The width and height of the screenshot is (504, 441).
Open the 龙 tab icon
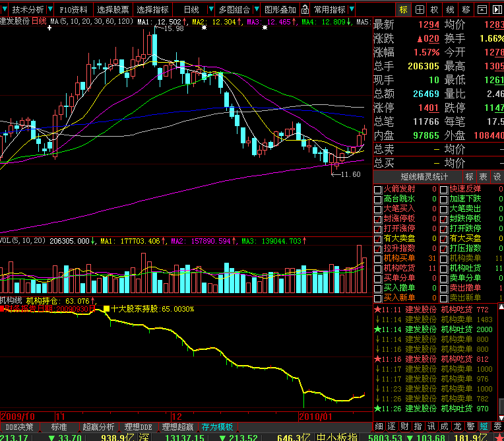coord(457,426)
